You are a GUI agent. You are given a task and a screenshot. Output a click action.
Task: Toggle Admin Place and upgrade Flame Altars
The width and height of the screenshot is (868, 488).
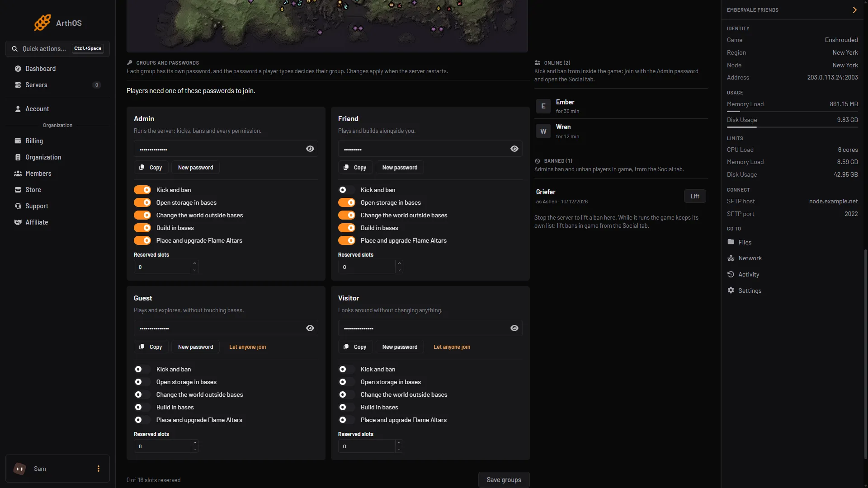tap(142, 240)
